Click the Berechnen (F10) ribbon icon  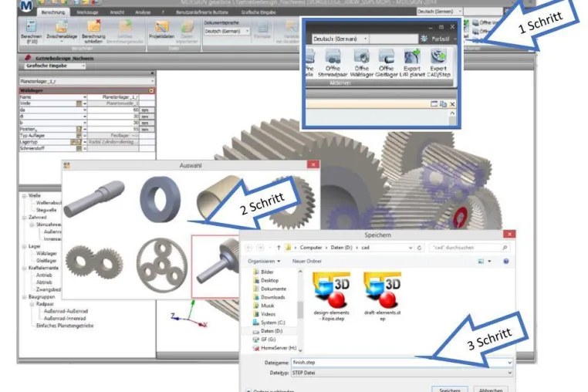(31, 27)
